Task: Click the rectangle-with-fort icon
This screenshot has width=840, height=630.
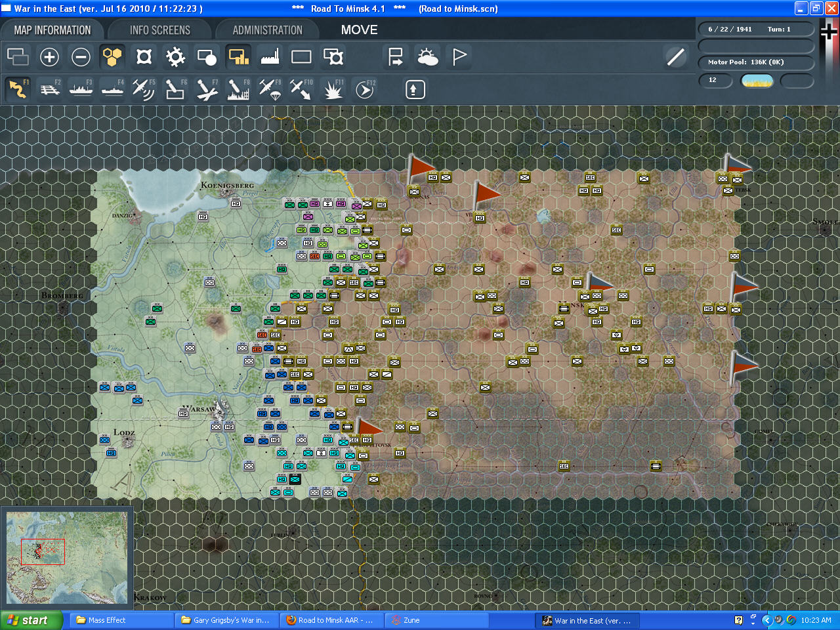Action: pyautogui.click(x=333, y=57)
